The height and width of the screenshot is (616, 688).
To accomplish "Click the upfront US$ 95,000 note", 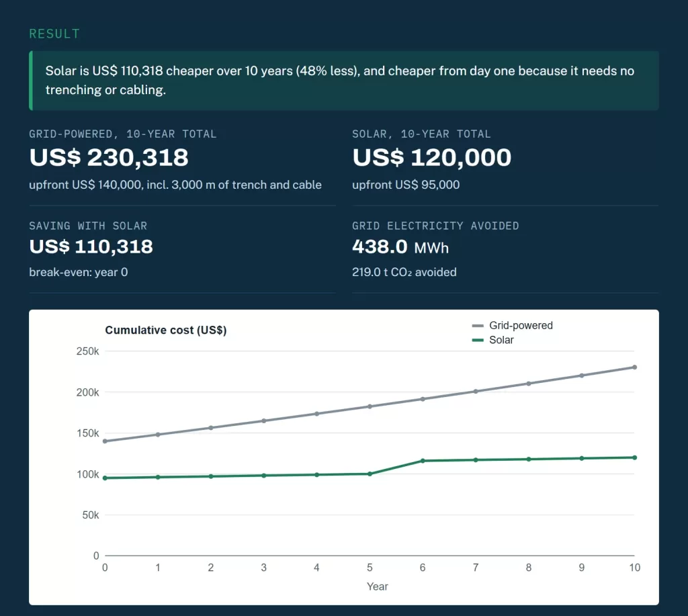I will point(406,185).
